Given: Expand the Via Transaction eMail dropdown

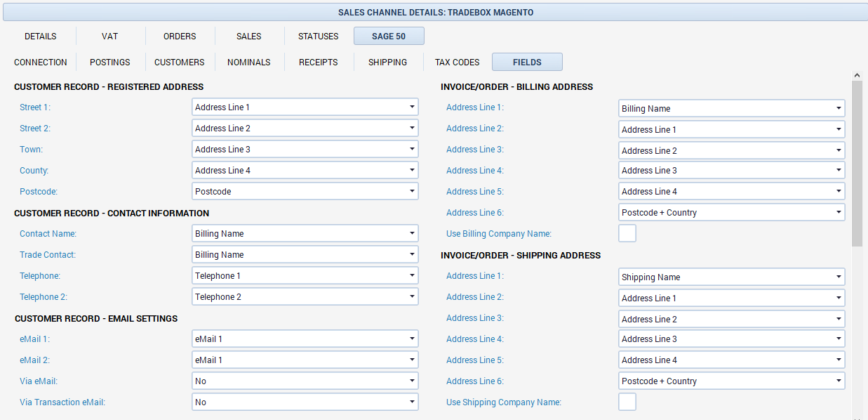Looking at the screenshot, I should tap(305, 402).
